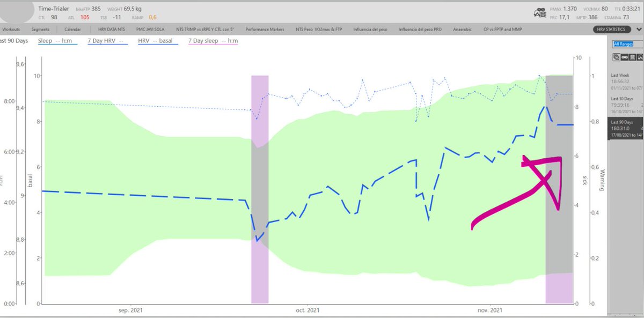Click the chart icon in range panel

click(640, 57)
